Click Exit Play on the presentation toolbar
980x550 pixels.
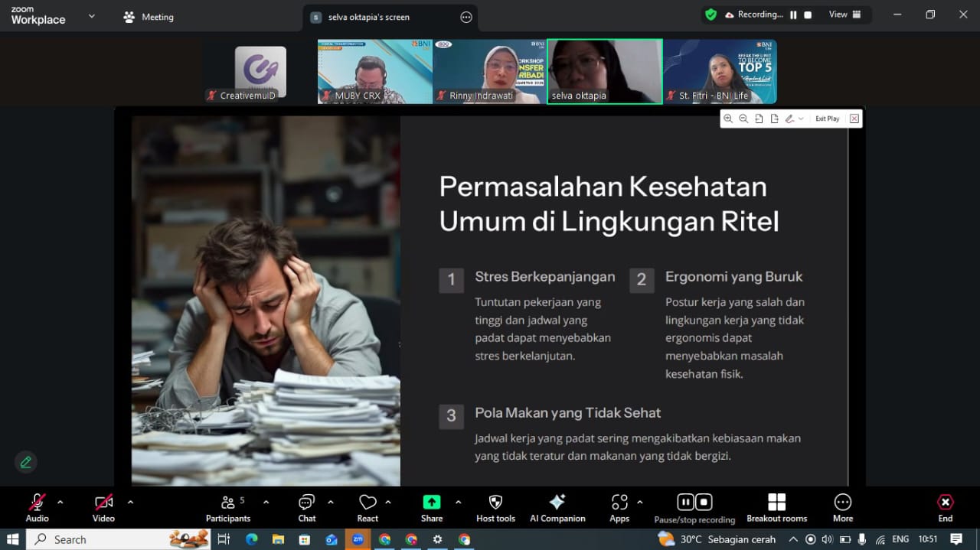(827, 119)
